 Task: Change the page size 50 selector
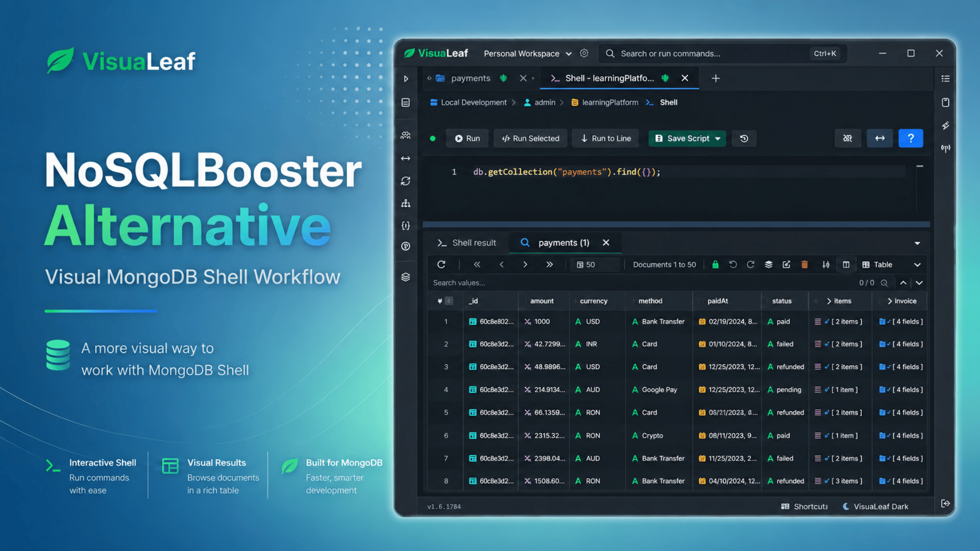(596, 264)
